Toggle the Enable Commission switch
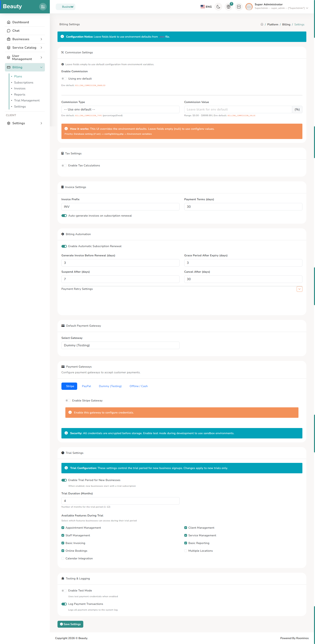Image resolution: width=315 pixels, height=644 pixels. click(x=64, y=79)
